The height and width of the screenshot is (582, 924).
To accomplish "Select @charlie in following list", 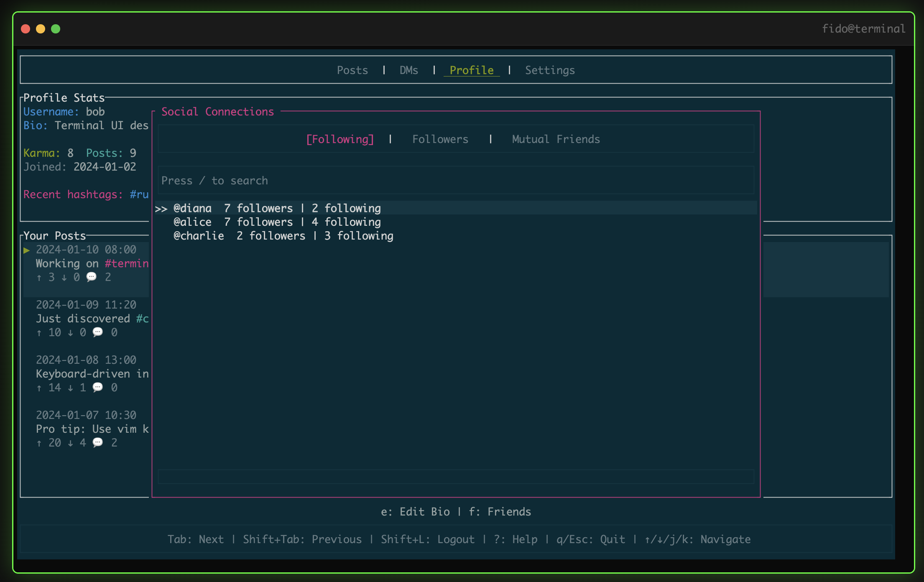I will coord(199,236).
